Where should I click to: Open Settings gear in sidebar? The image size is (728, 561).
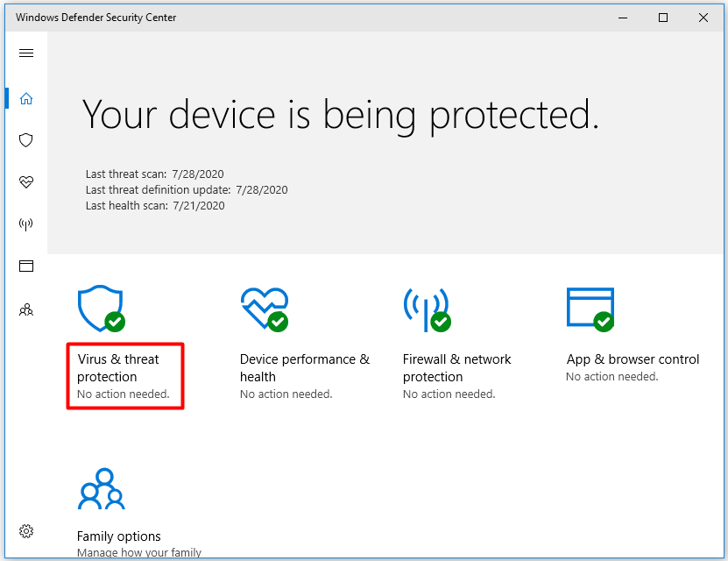point(26,531)
